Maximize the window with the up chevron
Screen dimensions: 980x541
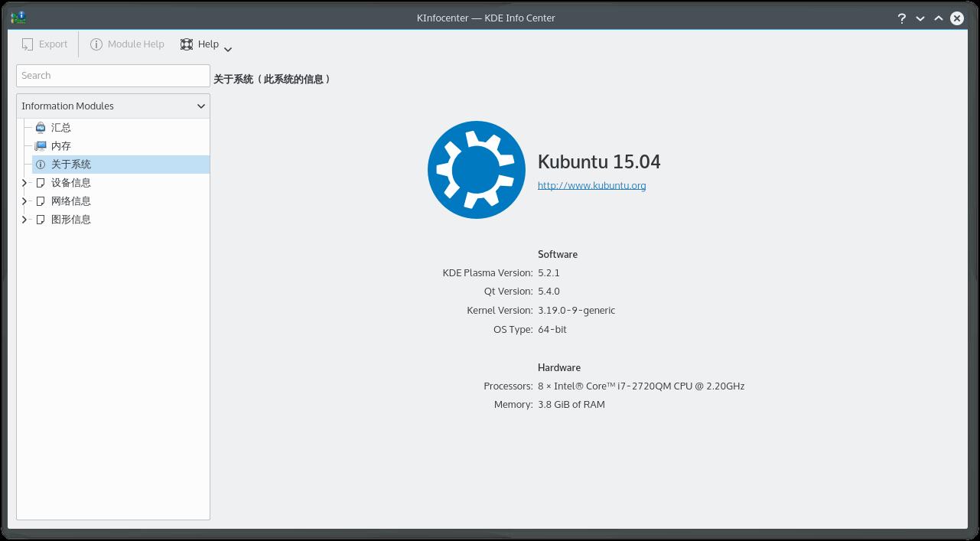[939, 18]
